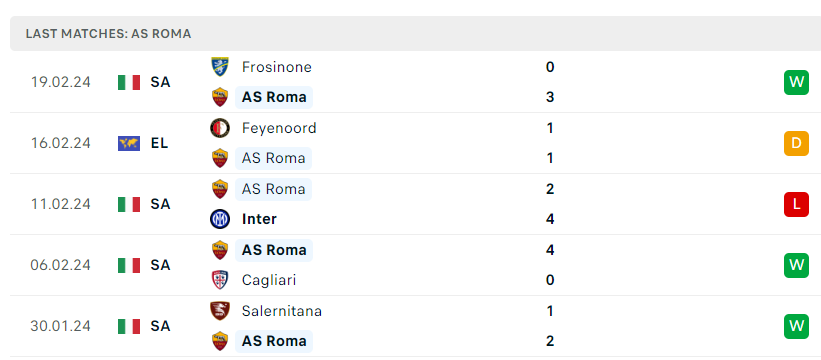Click the Inter club logo

click(219, 219)
